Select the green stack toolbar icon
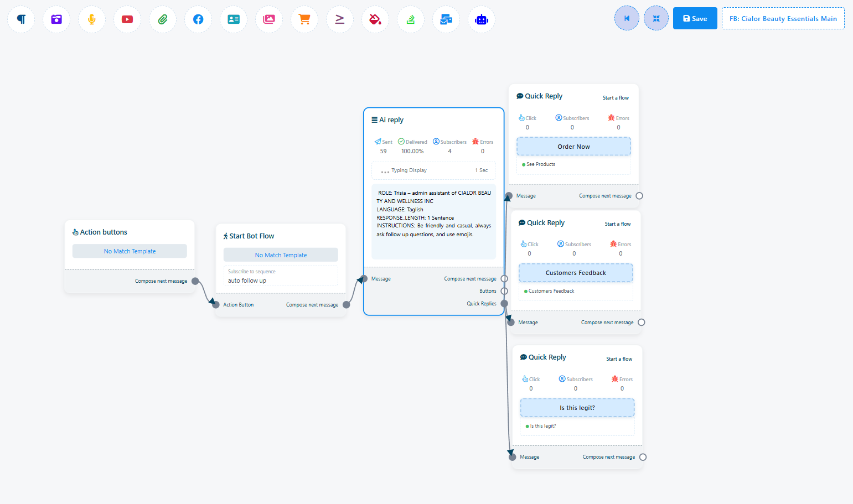 click(x=411, y=19)
